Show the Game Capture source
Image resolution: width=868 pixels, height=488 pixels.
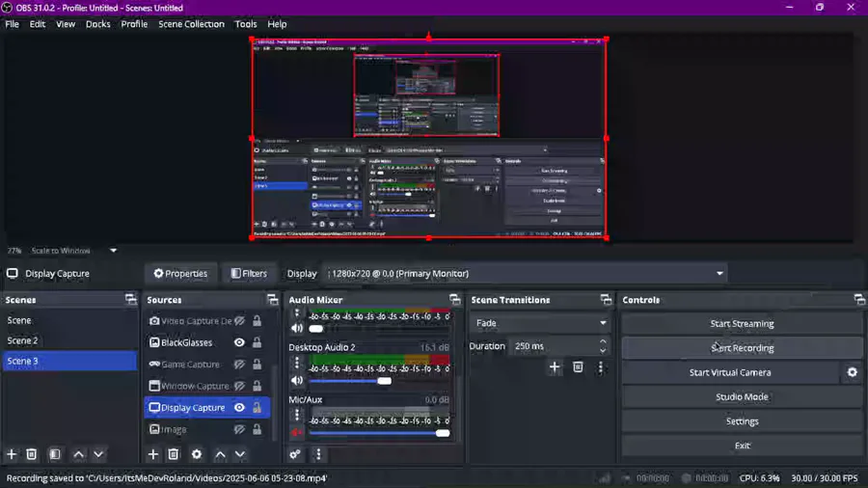pos(239,364)
